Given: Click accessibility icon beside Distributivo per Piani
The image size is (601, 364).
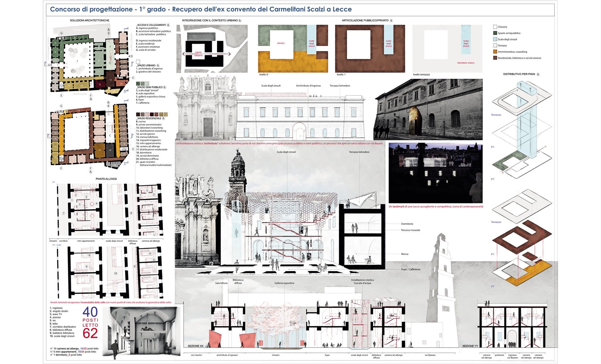Looking at the screenshot, I should click(x=538, y=74).
